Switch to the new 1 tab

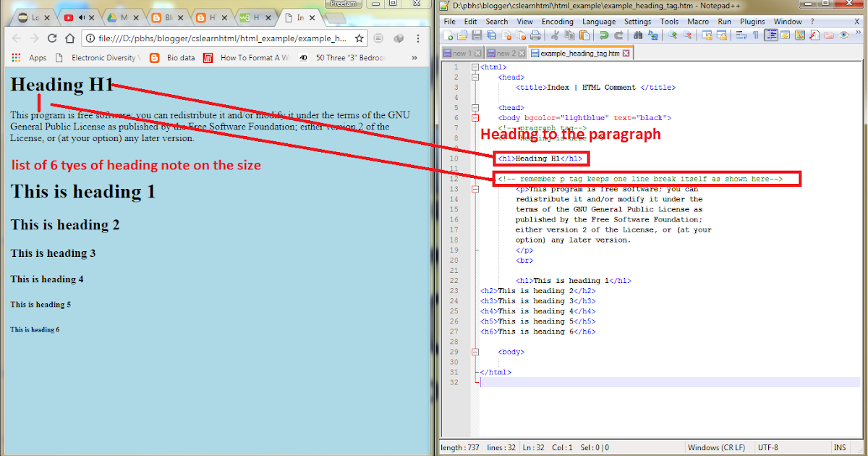click(x=462, y=53)
